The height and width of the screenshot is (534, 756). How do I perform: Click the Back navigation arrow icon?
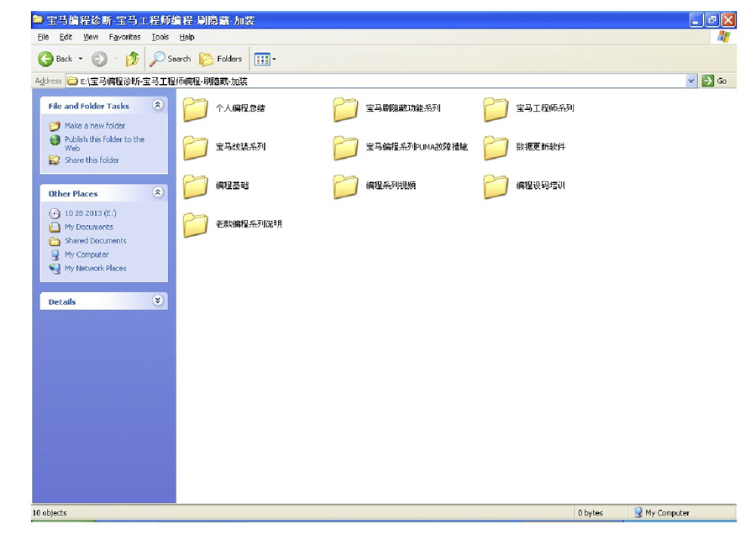[x=47, y=59]
